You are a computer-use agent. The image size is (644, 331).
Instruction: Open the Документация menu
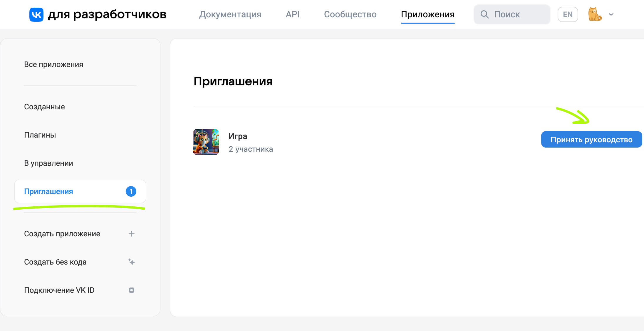(230, 14)
